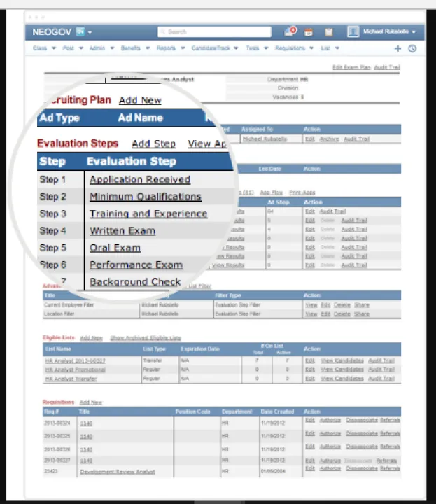This screenshot has width=436, height=504.
Task: Open the Print Apps link
Action: click(302, 192)
